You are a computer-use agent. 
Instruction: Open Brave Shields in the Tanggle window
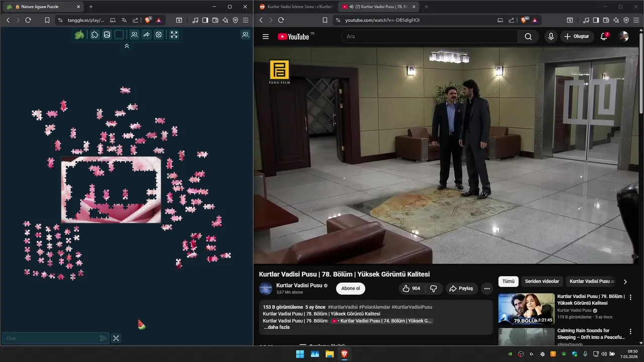coord(148,20)
